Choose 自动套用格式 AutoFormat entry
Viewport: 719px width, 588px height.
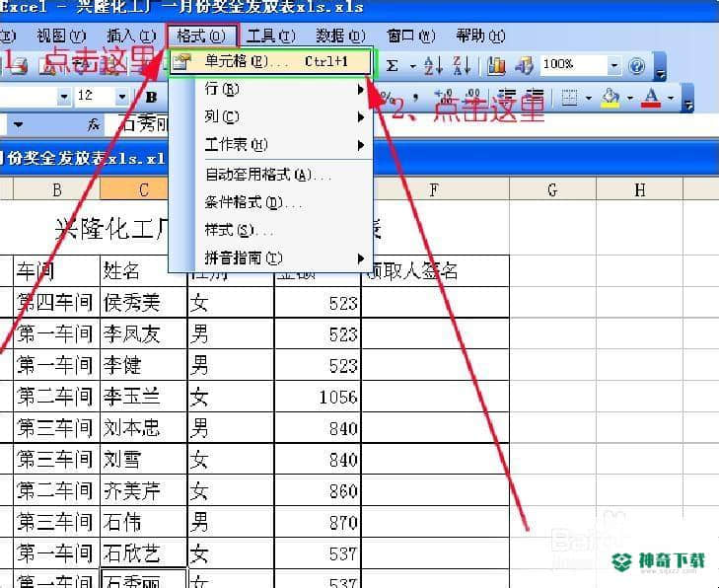[x=270, y=175]
